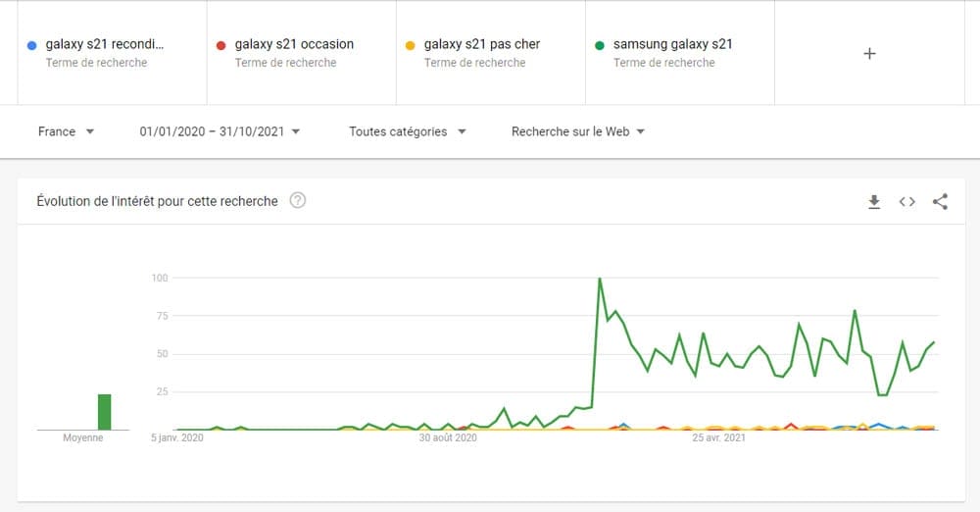Expand the Recherche sur le Web dropdown
980x512 pixels.
578,131
